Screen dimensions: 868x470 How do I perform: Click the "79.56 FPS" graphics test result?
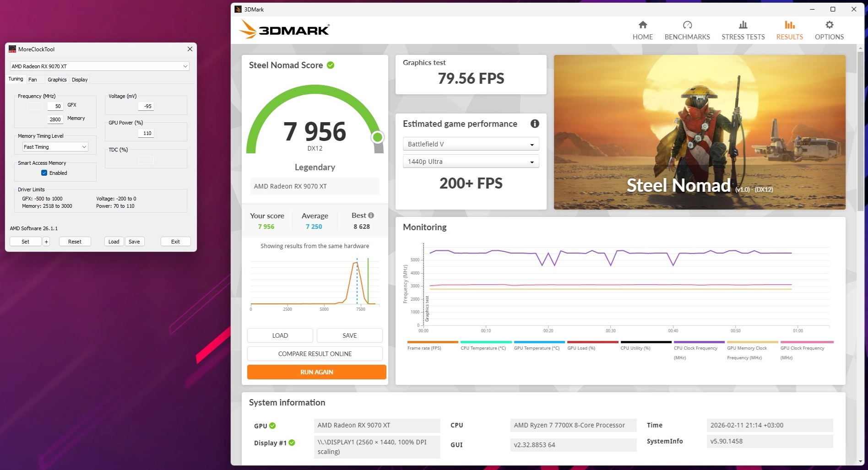click(x=471, y=79)
